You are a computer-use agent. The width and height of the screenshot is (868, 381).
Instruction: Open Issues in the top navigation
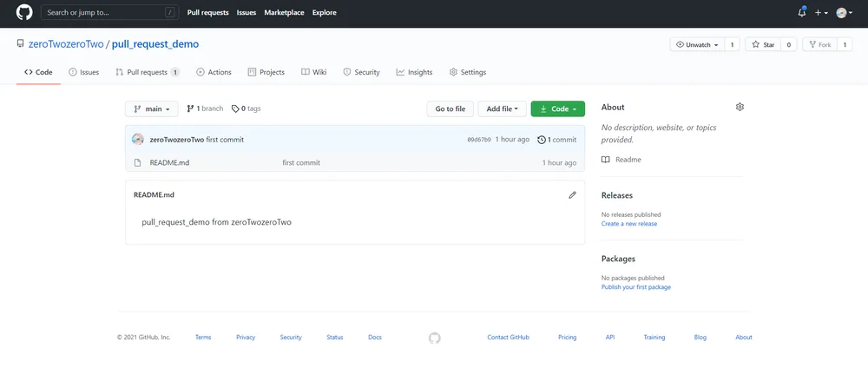[x=247, y=12]
